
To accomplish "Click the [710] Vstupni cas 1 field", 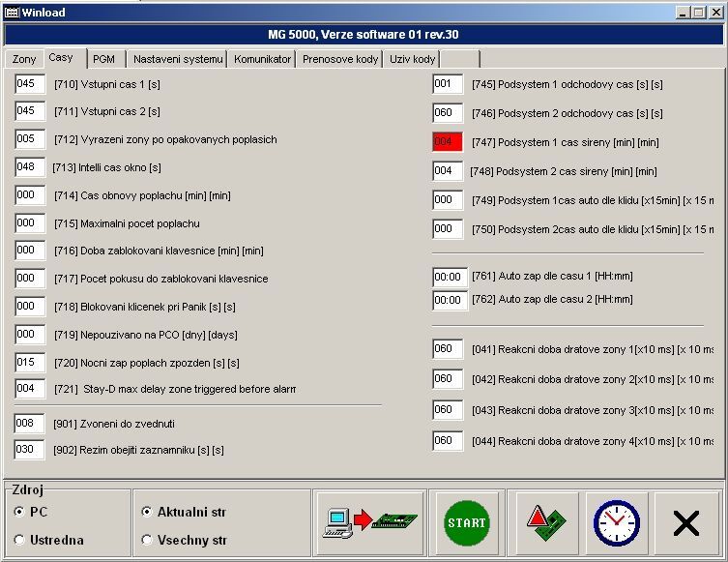I will coord(30,84).
